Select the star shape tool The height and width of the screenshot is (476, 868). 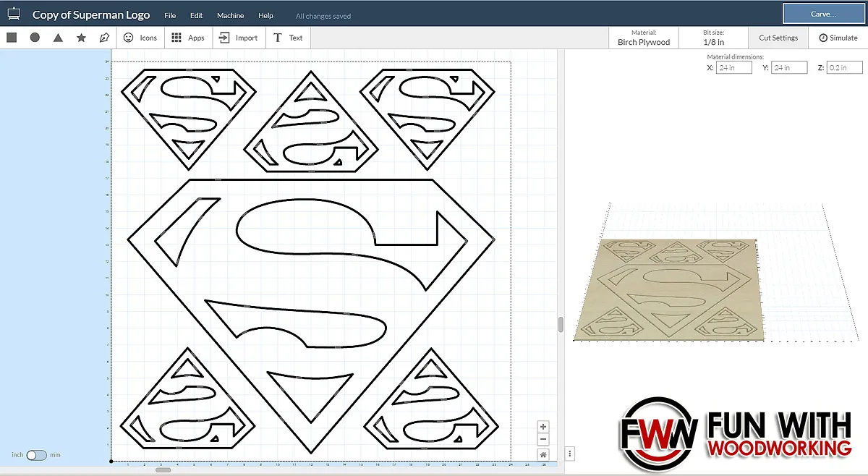point(81,38)
